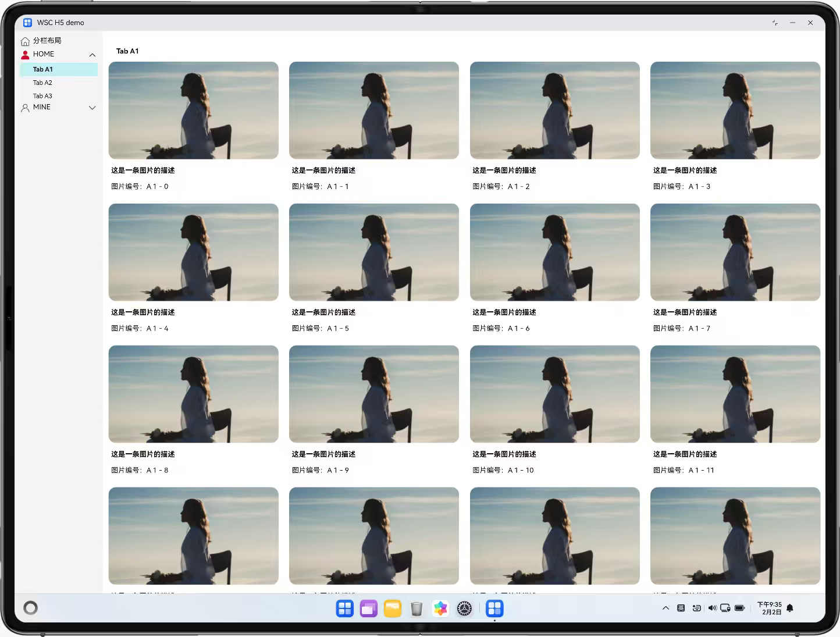Open the trash bin in the dock
This screenshot has height=637, width=840.
tap(417, 608)
